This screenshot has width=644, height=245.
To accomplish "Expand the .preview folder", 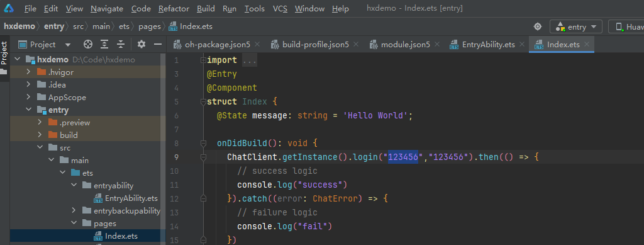I will click(x=40, y=122).
